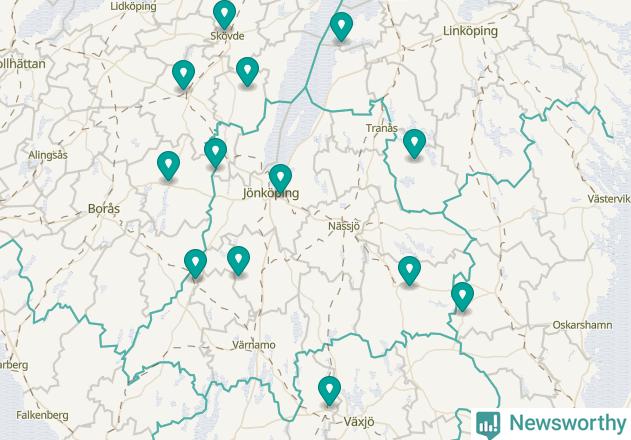Click the pin southeast of Nässjö
631x440 pixels.
click(x=410, y=271)
